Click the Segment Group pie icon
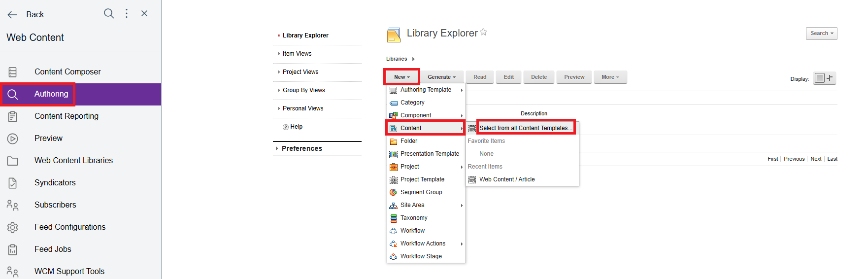This screenshot has width=868, height=279. [x=393, y=192]
